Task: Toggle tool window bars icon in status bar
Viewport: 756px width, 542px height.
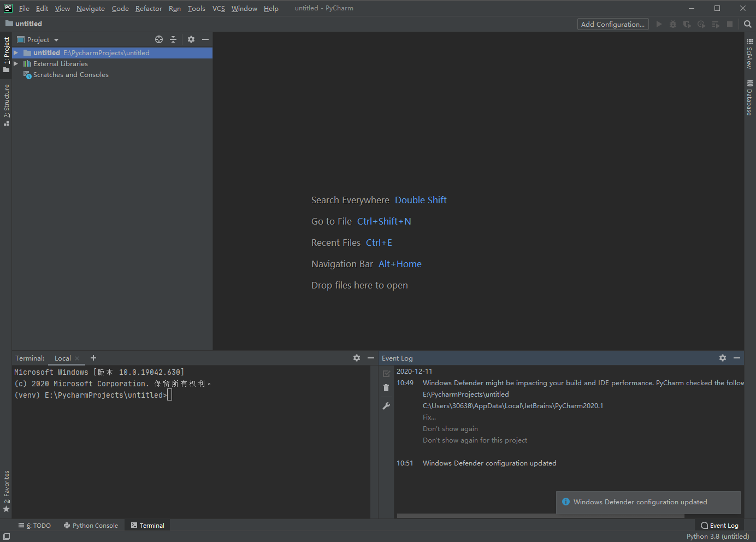Action: click(x=7, y=537)
